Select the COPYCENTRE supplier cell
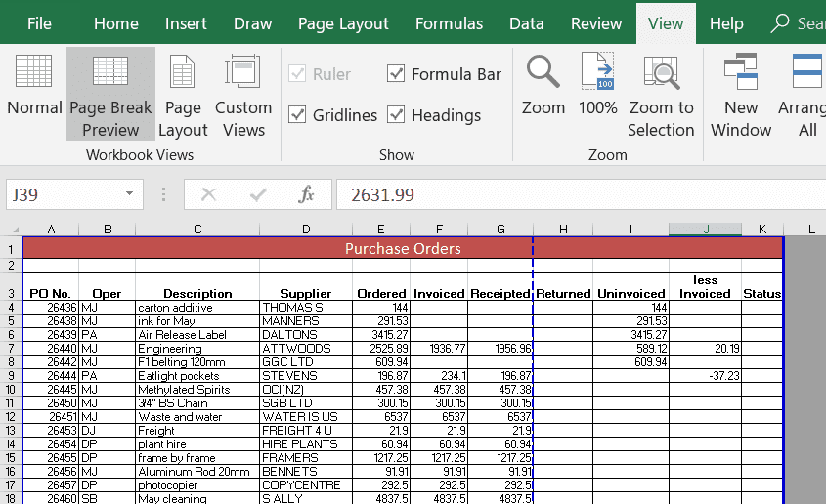The height and width of the screenshot is (504, 826). tap(306, 485)
